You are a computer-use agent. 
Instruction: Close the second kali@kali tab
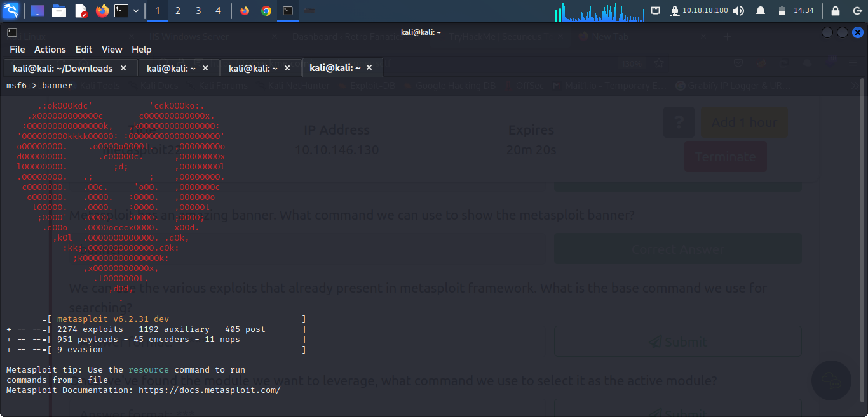205,68
